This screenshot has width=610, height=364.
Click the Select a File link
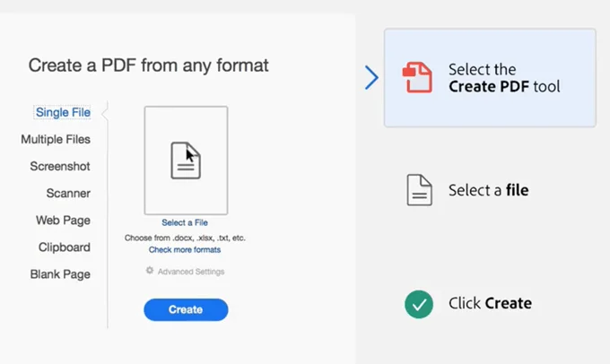(185, 223)
